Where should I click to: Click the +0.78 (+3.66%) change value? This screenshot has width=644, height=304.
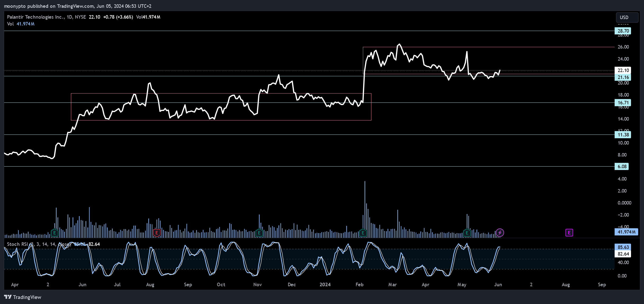point(118,17)
